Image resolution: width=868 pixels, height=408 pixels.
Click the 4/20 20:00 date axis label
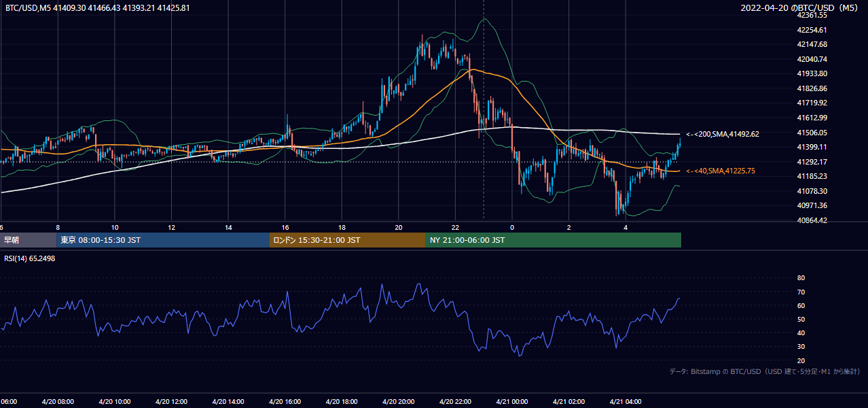click(x=399, y=402)
